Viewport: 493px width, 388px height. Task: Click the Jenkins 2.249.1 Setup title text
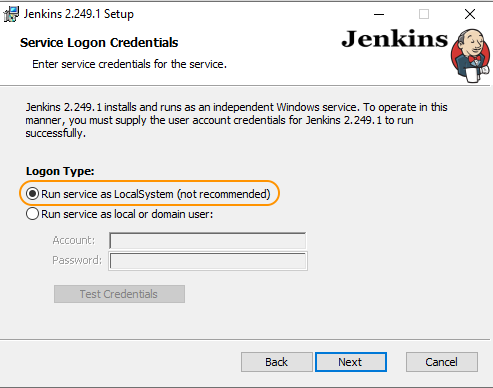(x=79, y=14)
